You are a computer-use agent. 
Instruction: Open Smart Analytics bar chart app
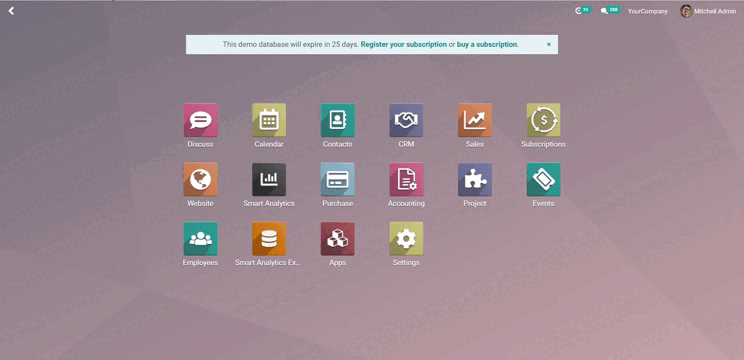pyautogui.click(x=269, y=179)
